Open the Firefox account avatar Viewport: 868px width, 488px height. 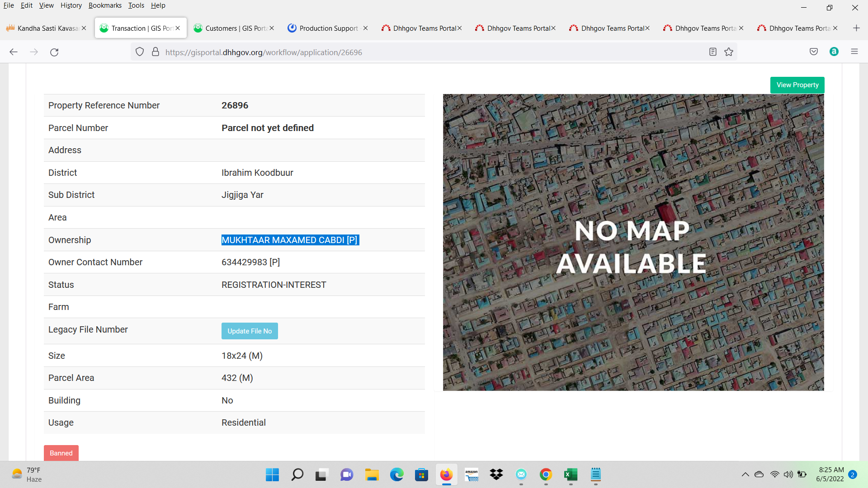coord(834,52)
